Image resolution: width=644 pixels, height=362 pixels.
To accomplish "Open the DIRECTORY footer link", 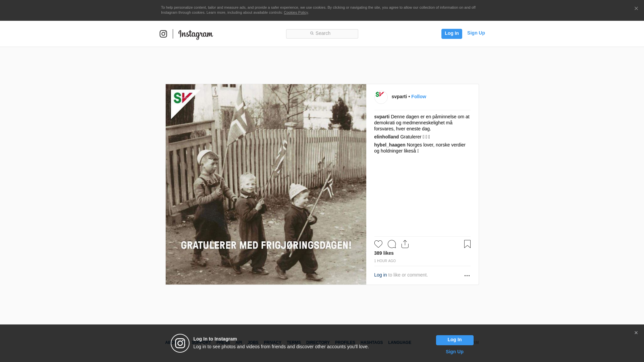I will pyautogui.click(x=318, y=343).
